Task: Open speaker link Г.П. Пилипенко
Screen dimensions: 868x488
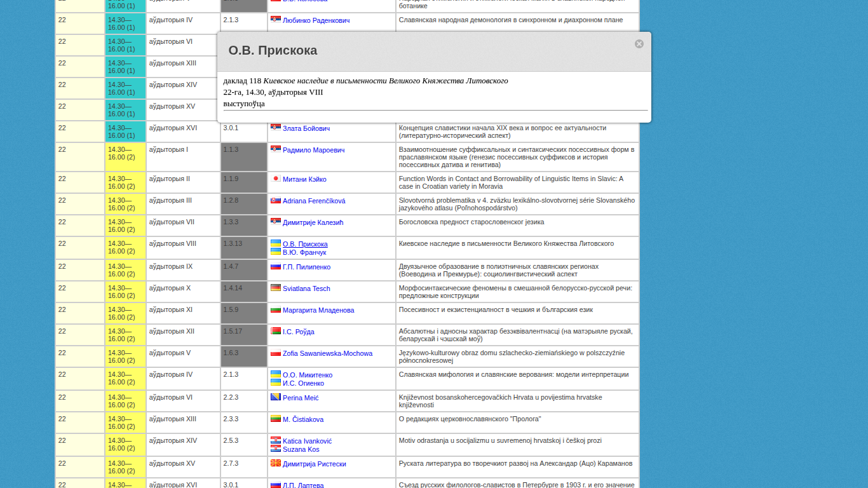Action: coord(306,267)
